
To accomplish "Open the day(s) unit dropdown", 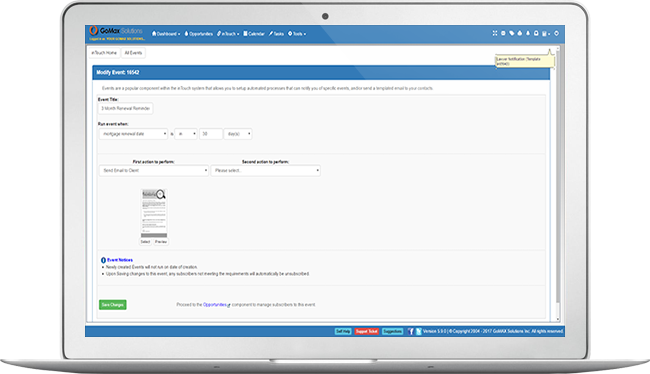I will point(238,134).
